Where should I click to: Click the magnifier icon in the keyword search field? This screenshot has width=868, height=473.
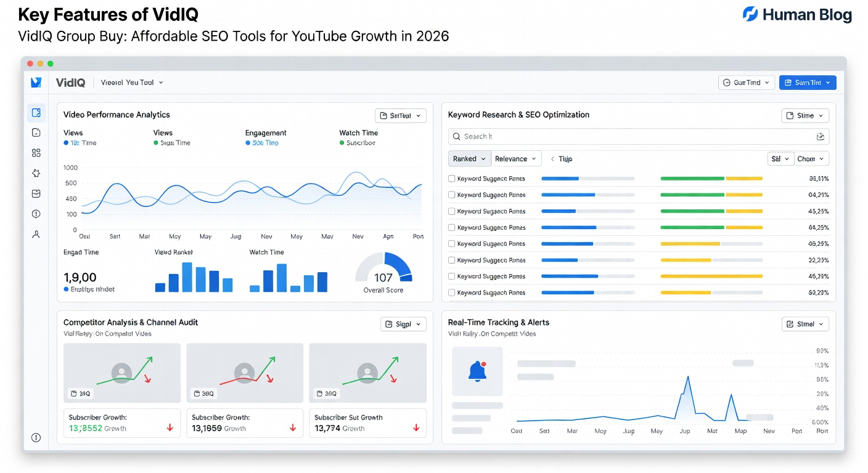(457, 137)
